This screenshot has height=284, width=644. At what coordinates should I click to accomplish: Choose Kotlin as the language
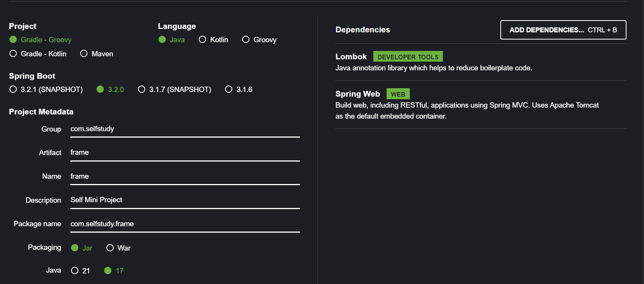[x=213, y=40]
